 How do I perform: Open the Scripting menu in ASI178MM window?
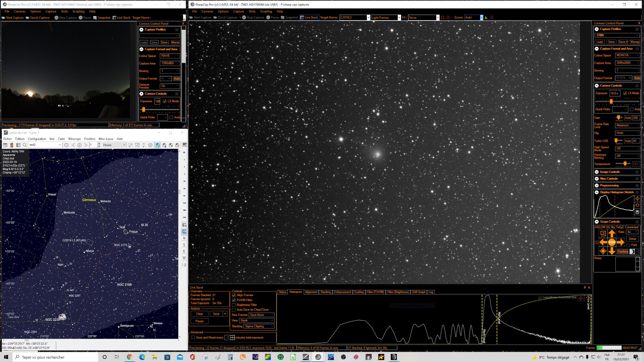click(266, 11)
